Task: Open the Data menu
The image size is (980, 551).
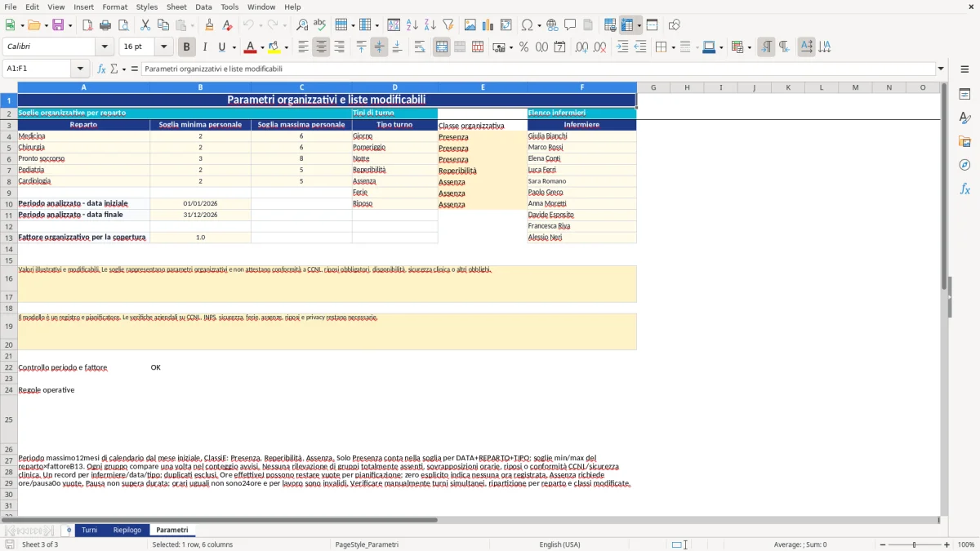Action: pyautogui.click(x=203, y=7)
